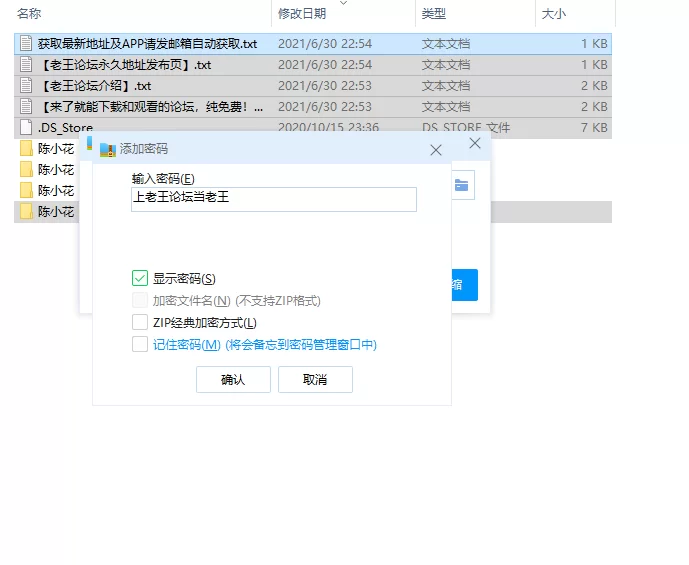Screen dimensions: 689x565
Task: Click text file icon of 【老王论坛介绍】.txt
Action: point(26,86)
